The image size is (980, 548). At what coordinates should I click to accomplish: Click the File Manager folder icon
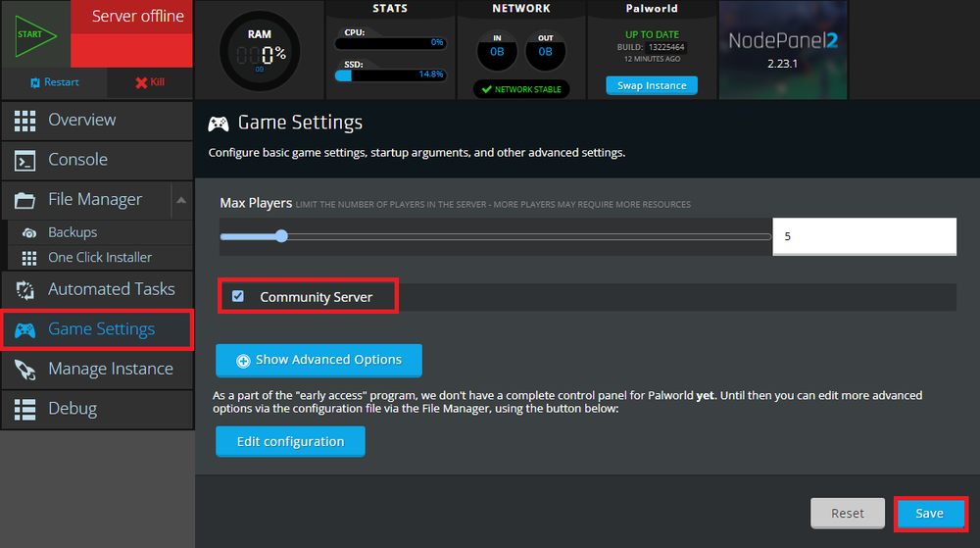25,200
